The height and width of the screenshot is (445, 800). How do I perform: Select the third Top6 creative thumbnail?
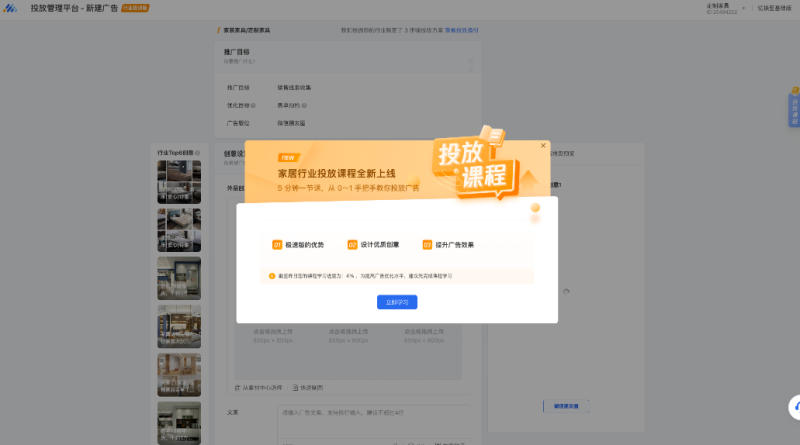pyautogui.click(x=179, y=278)
